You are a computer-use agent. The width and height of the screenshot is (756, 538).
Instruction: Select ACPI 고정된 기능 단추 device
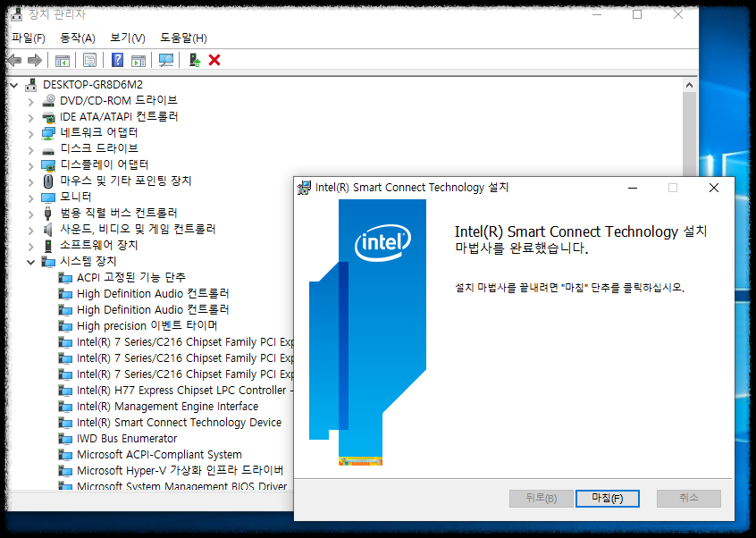click(130, 277)
